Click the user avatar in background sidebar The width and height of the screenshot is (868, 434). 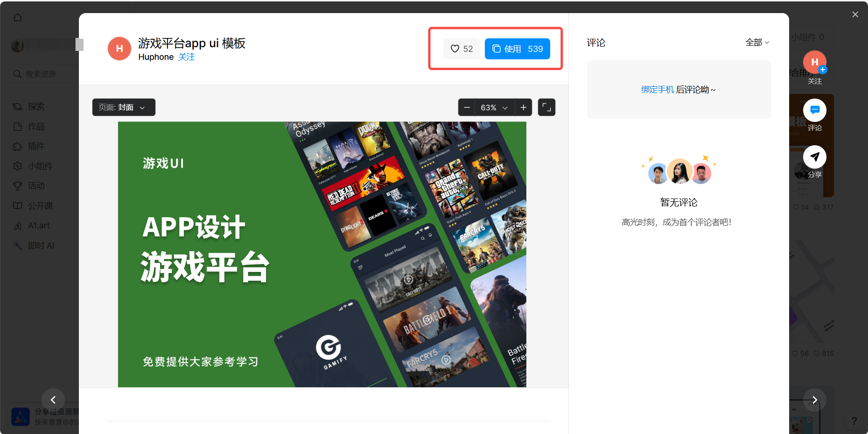pyautogui.click(x=18, y=45)
